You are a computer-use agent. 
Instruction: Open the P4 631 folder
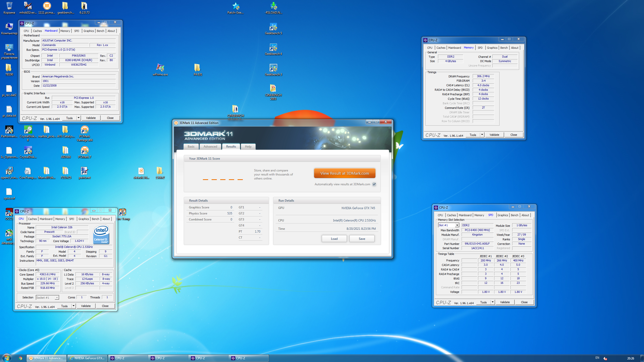[198, 70]
